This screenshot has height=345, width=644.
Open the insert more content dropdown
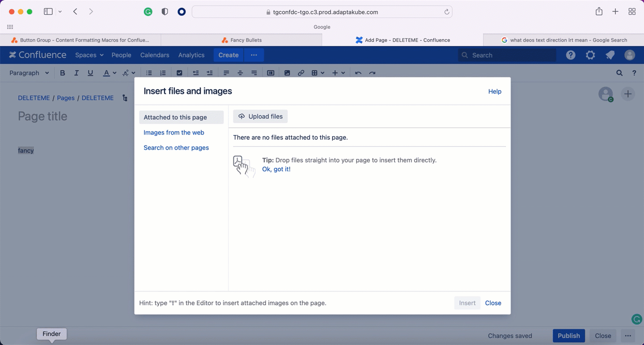(x=338, y=73)
